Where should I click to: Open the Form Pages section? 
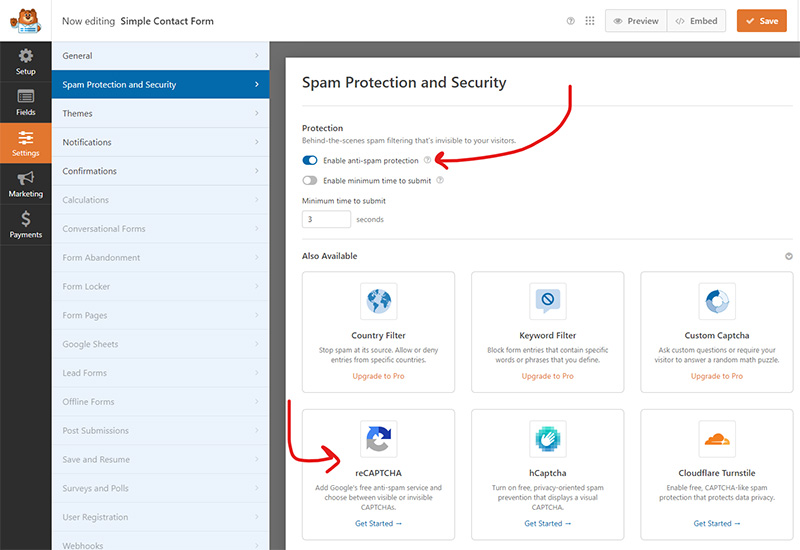click(x=160, y=315)
